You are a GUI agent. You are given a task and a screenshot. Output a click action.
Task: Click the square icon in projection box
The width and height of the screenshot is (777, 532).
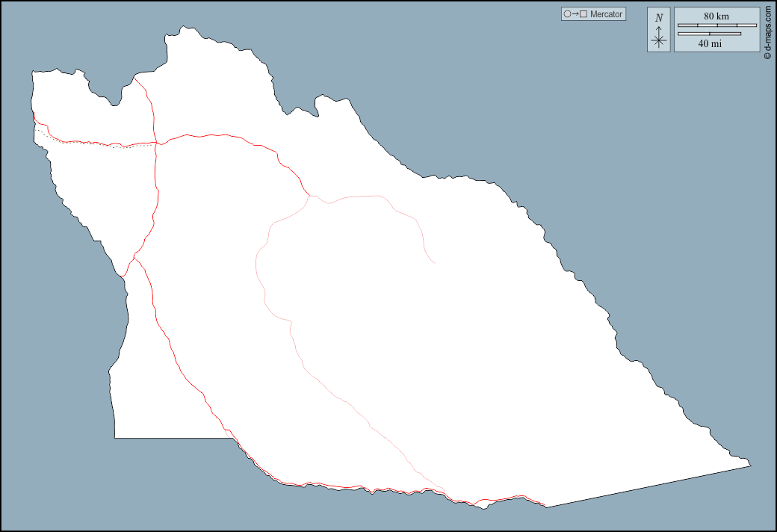pos(583,14)
